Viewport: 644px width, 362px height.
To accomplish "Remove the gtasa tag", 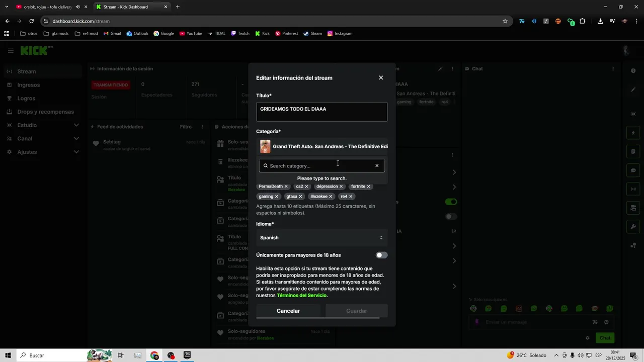I will (300, 197).
